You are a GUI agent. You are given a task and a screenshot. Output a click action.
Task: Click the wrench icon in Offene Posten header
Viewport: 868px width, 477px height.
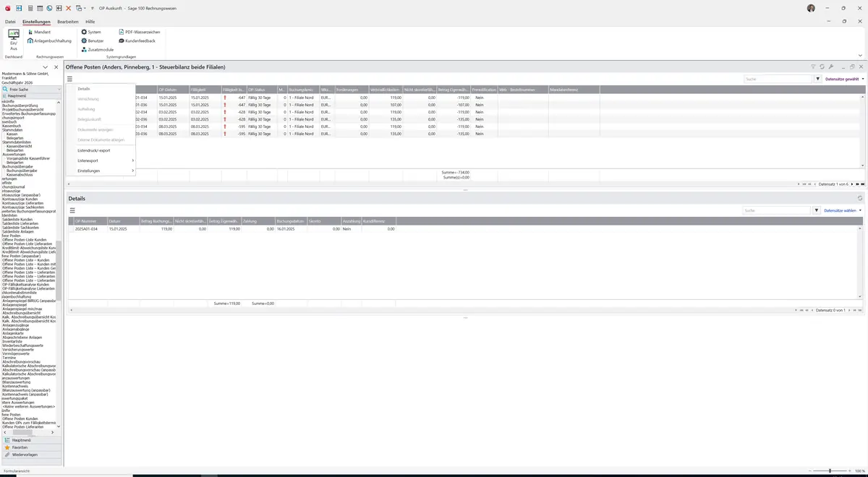830,66
